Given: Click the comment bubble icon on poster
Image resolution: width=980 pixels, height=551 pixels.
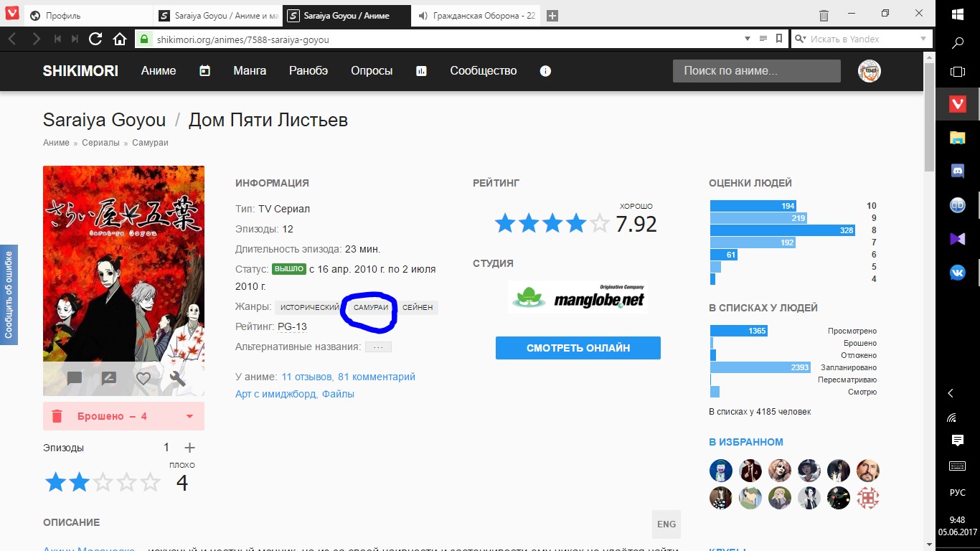Looking at the screenshot, I should (75, 379).
